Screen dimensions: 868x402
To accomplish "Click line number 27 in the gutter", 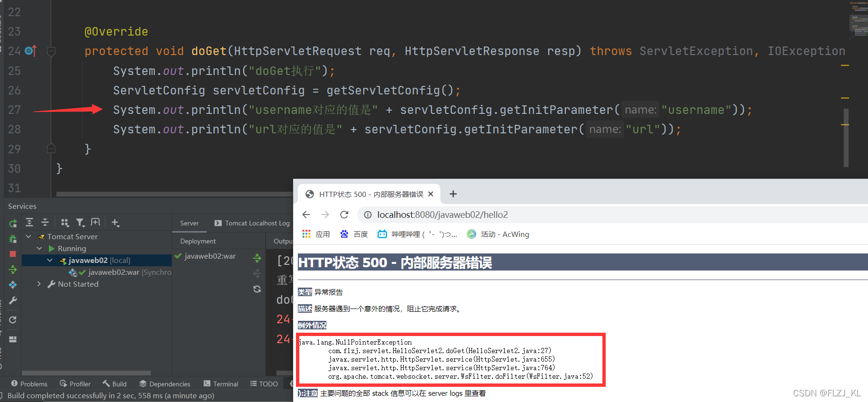I will [x=14, y=110].
